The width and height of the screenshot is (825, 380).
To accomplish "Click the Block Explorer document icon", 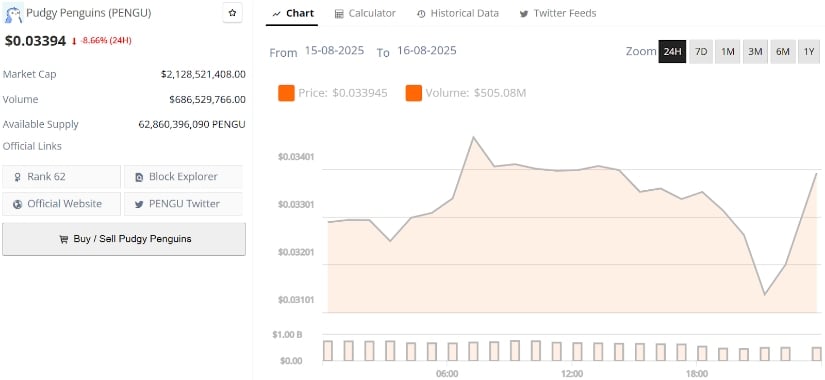I will coord(139,177).
